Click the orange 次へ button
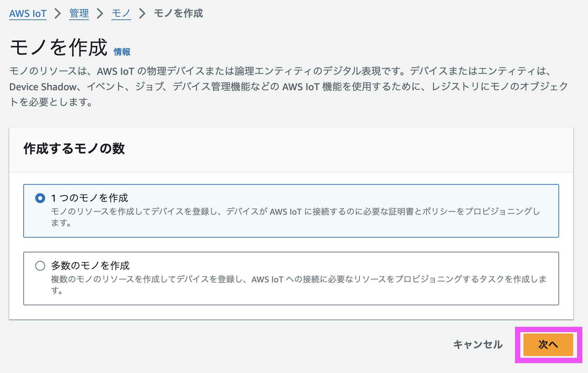588x373 pixels. tap(548, 344)
